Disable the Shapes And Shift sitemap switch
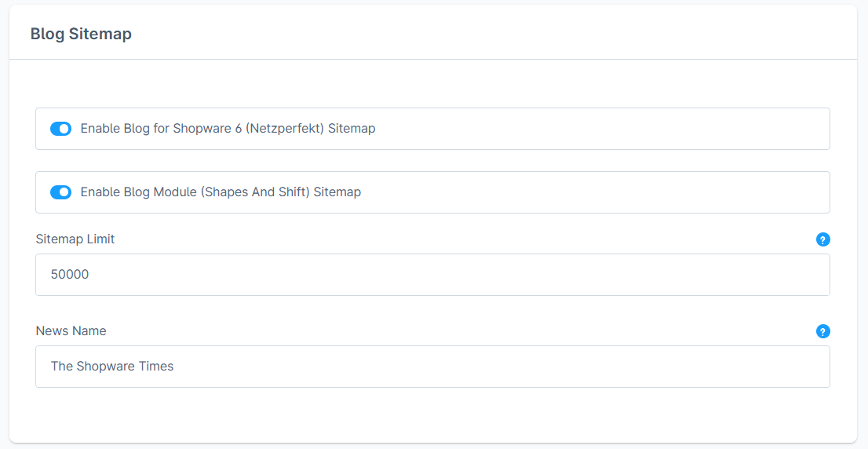This screenshot has width=868, height=449. point(60,192)
